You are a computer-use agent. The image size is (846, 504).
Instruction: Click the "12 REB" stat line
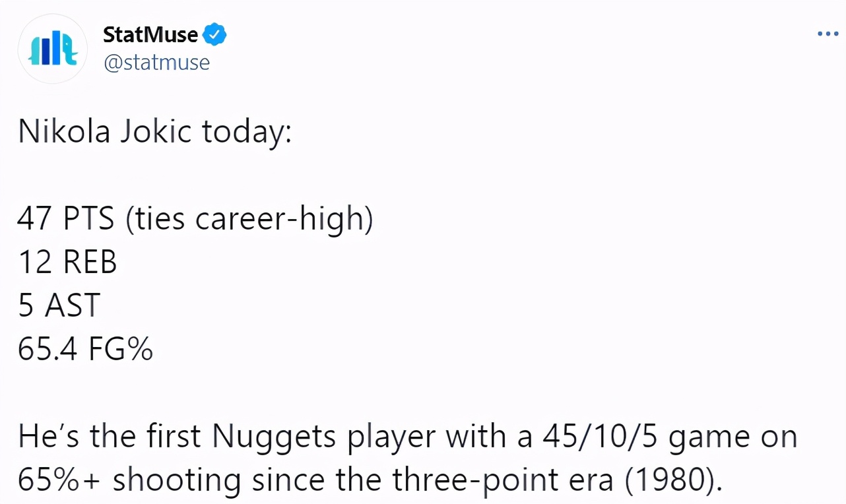[x=67, y=262]
